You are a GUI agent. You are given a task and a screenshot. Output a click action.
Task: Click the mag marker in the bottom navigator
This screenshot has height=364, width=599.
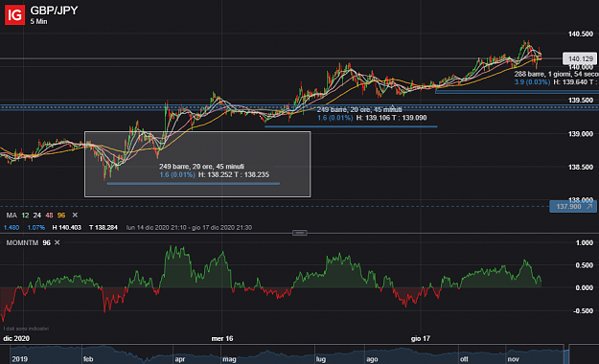pyautogui.click(x=230, y=359)
